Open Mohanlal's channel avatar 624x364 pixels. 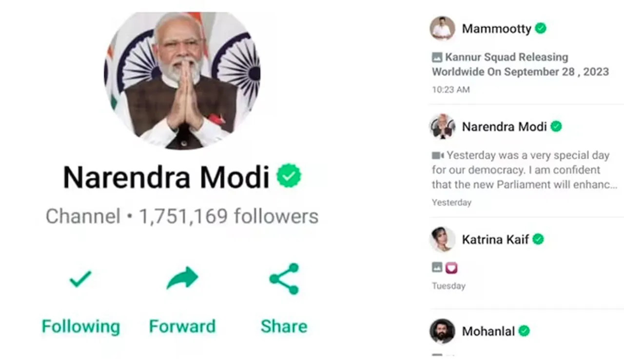pos(443,331)
